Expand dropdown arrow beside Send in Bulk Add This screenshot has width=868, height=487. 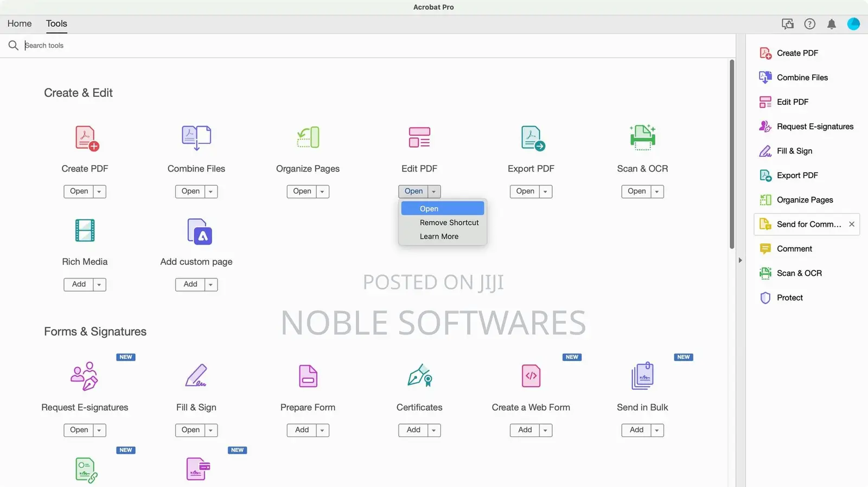click(x=658, y=431)
